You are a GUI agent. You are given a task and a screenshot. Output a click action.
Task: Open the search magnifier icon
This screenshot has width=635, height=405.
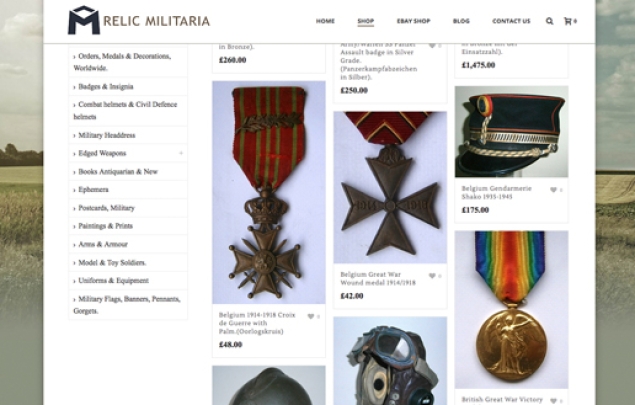point(549,21)
